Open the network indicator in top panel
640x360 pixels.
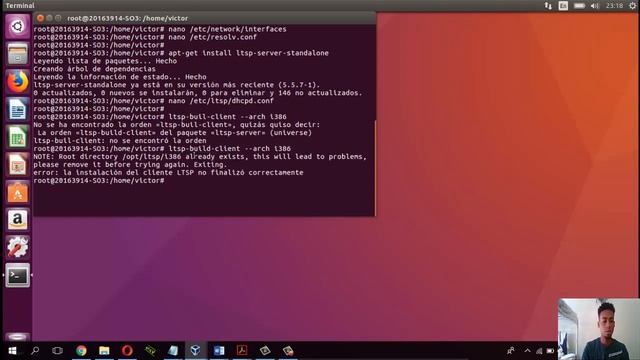(x=548, y=6)
